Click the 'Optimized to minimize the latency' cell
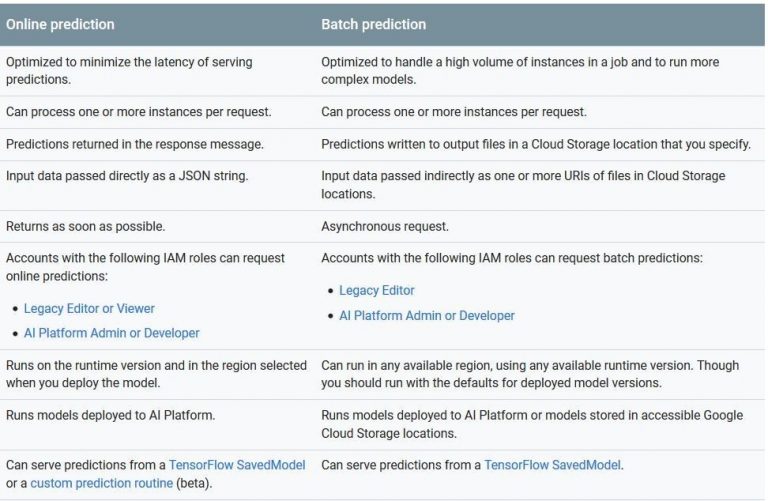The image size is (768, 501). (x=129, y=70)
